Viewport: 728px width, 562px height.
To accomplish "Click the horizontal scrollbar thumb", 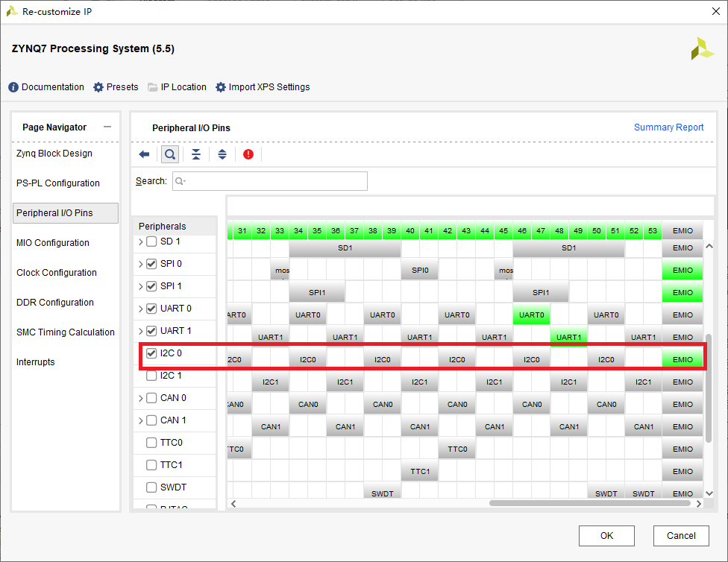I will [x=590, y=504].
